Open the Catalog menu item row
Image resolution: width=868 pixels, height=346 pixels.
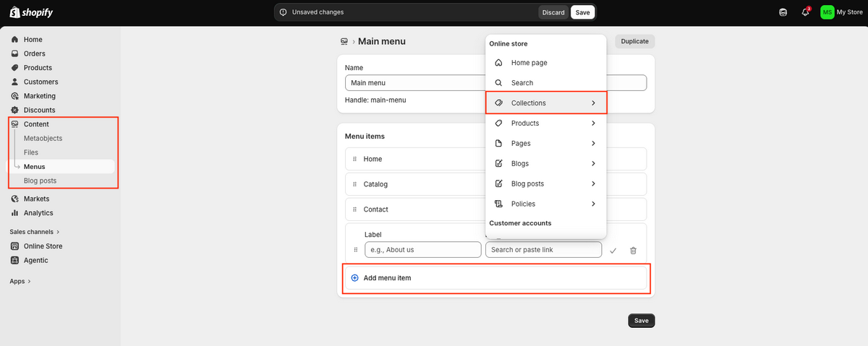[495, 184]
